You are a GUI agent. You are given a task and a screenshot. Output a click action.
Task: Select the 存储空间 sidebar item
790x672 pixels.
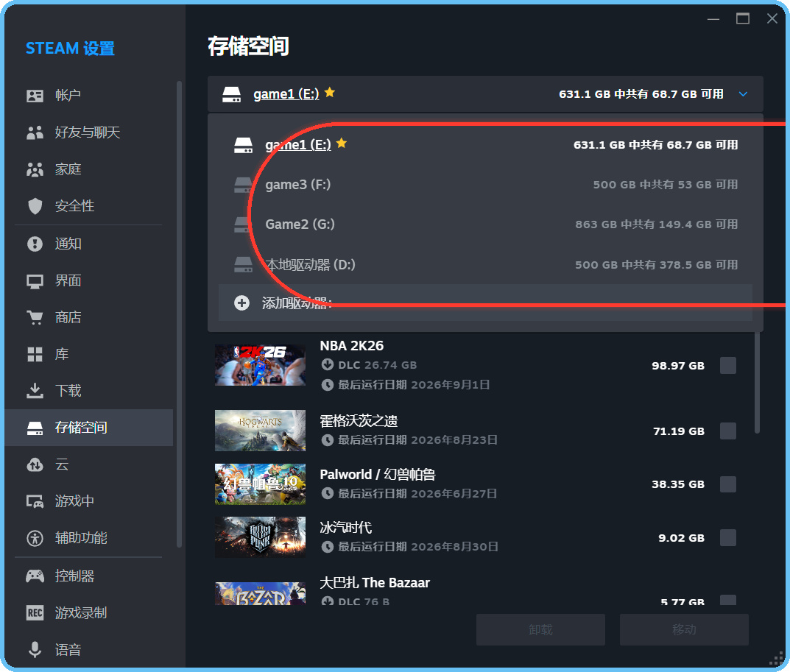coord(88,428)
